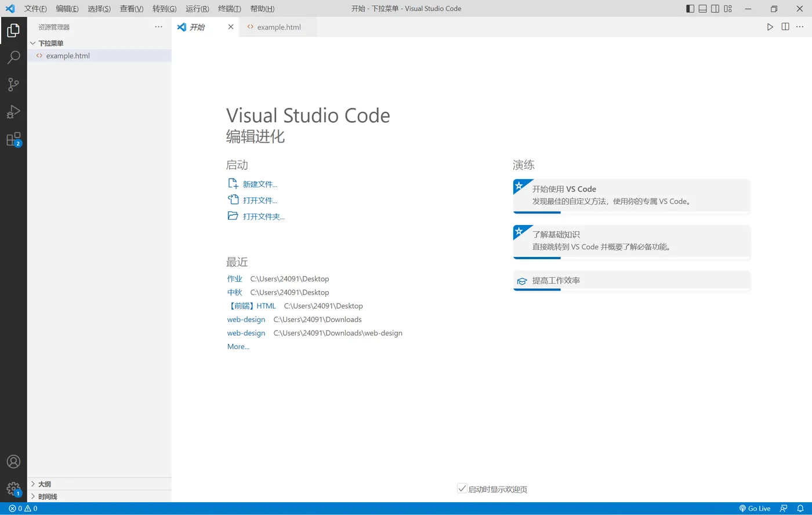This screenshot has width=812, height=515.
Task: Open the 转到(G) menu
Action: [164, 9]
